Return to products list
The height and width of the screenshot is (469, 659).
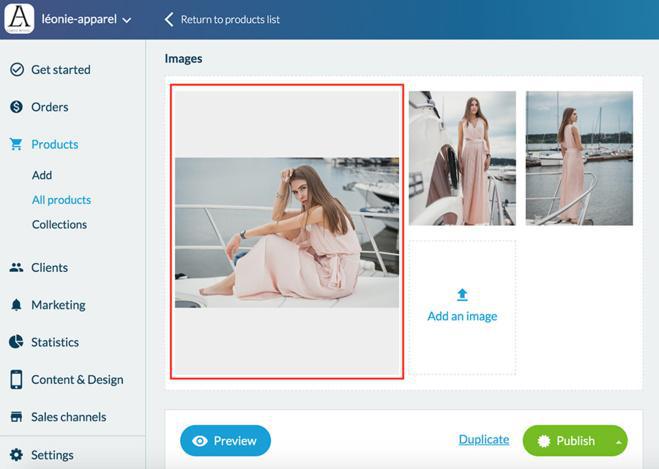click(x=228, y=19)
